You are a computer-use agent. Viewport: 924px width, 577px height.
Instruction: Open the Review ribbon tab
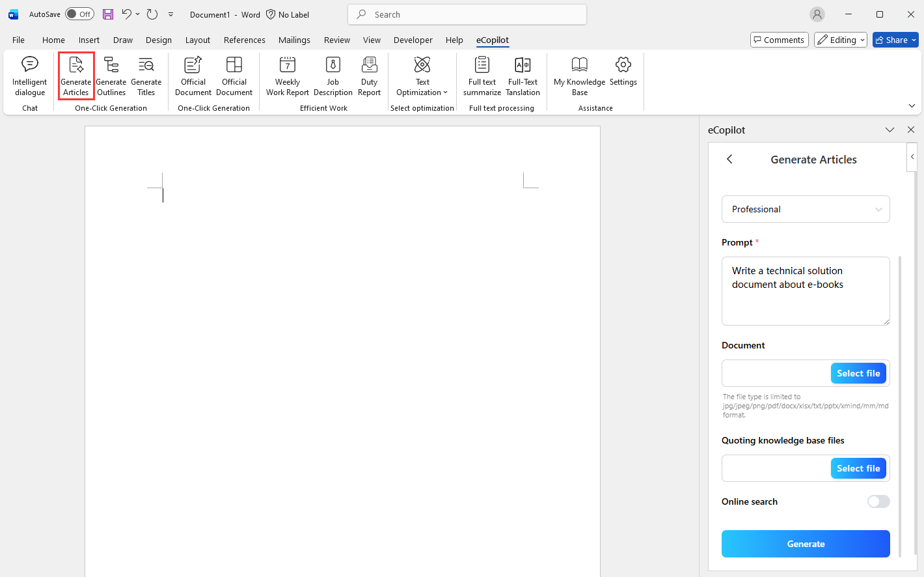(x=336, y=40)
